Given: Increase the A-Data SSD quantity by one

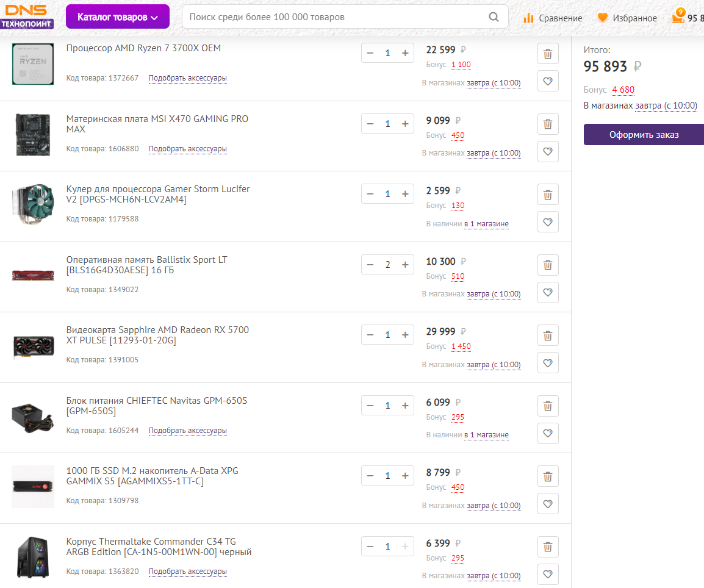Looking at the screenshot, I should (x=405, y=476).
